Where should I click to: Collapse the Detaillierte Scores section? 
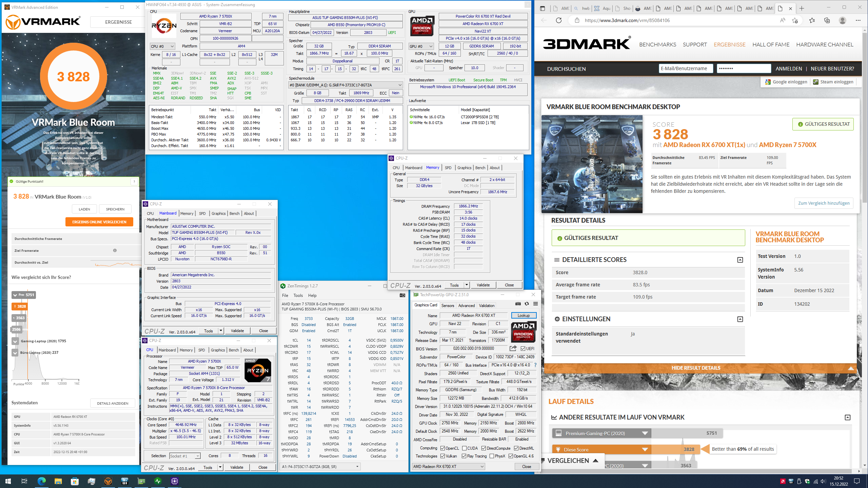[740, 260]
